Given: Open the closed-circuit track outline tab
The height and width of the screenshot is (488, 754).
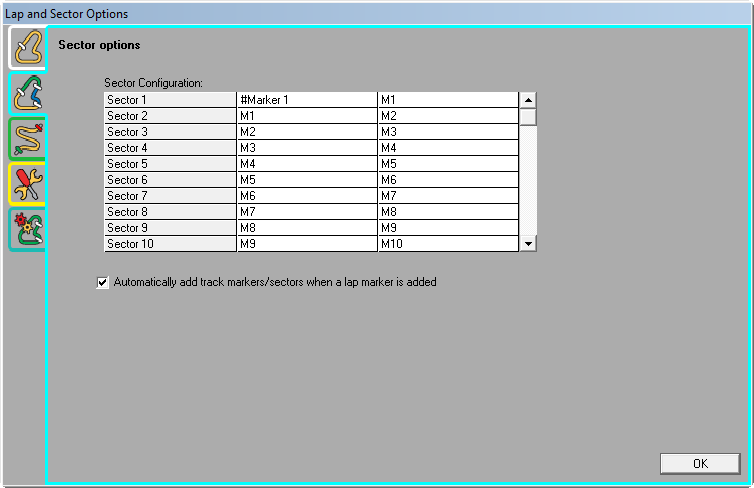Looking at the screenshot, I should click(x=27, y=47).
